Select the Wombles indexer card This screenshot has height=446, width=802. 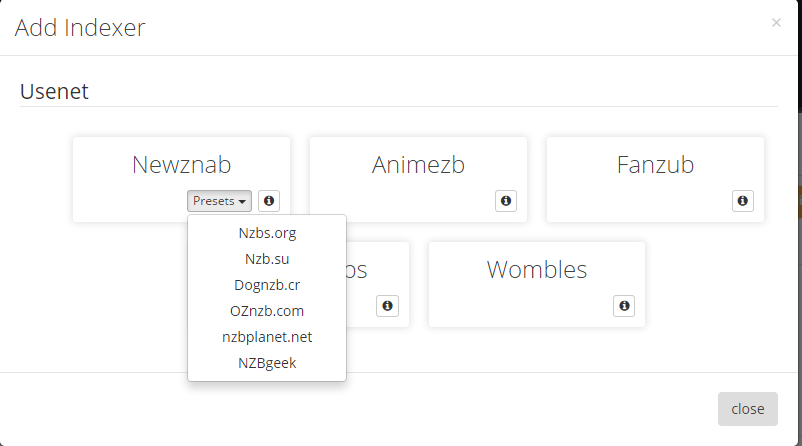537,270
